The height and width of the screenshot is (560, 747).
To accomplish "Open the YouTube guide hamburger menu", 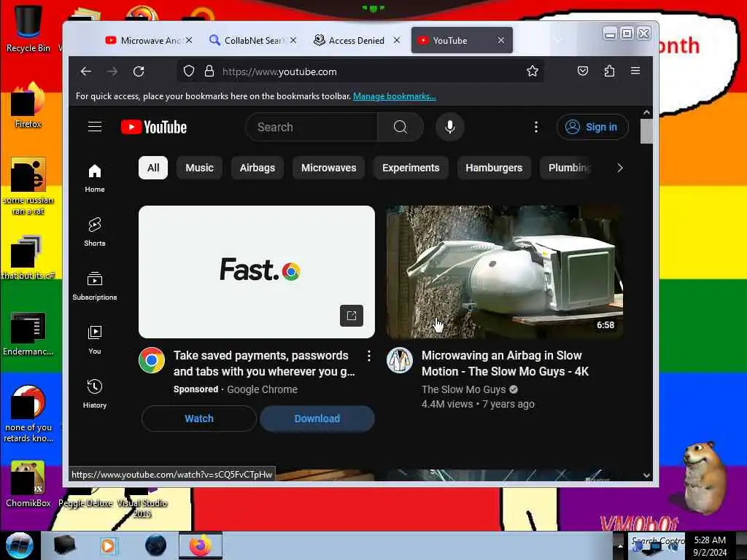I will pos(95,127).
